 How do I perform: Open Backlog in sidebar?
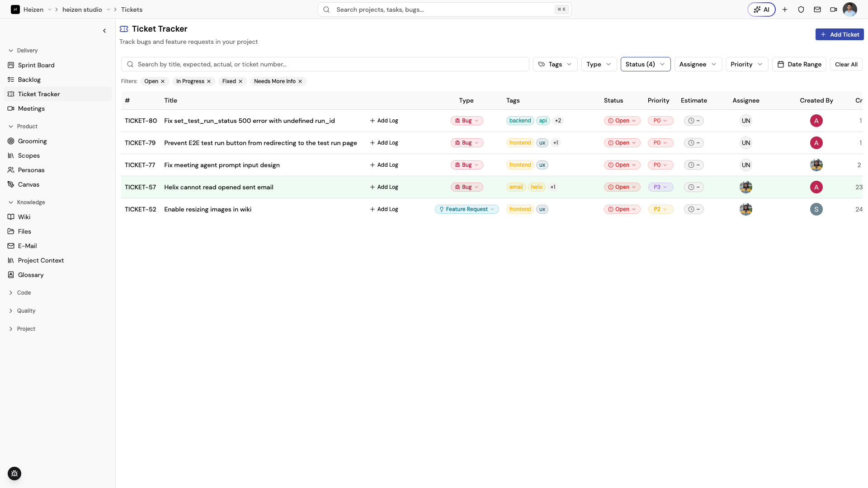(x=57, y=80)
